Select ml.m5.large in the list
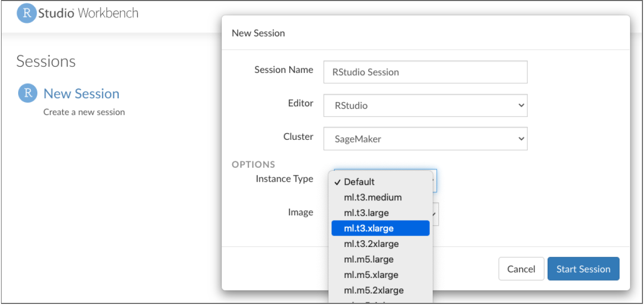 point(369,259)
